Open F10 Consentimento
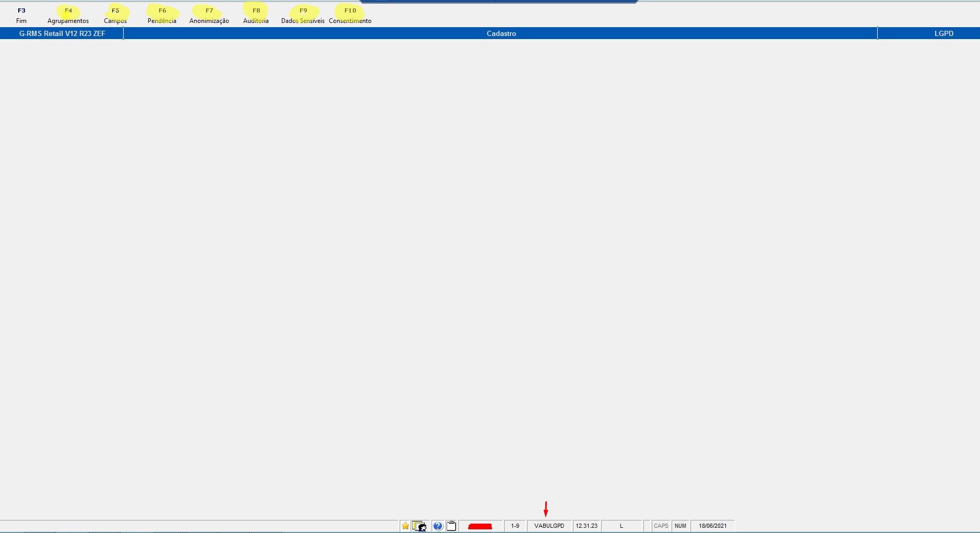Viewport: 980px width, 533px height. 350,16
